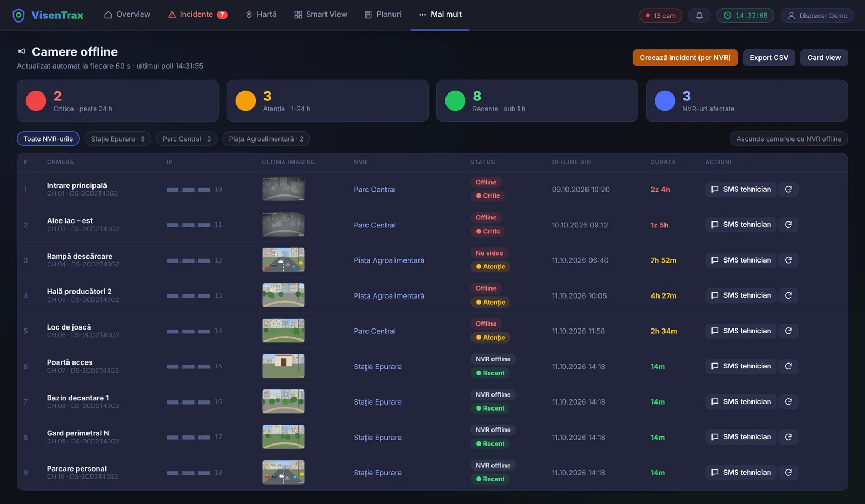Screen dimensions: 865x504
Task: Refresh the Hală producători 2 row
Action: 788,295
